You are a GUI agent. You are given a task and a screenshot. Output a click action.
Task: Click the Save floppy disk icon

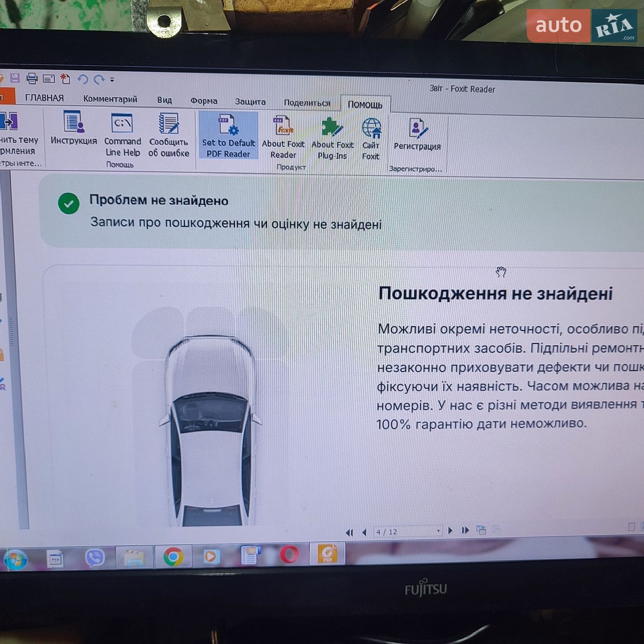tap(15, 78)
